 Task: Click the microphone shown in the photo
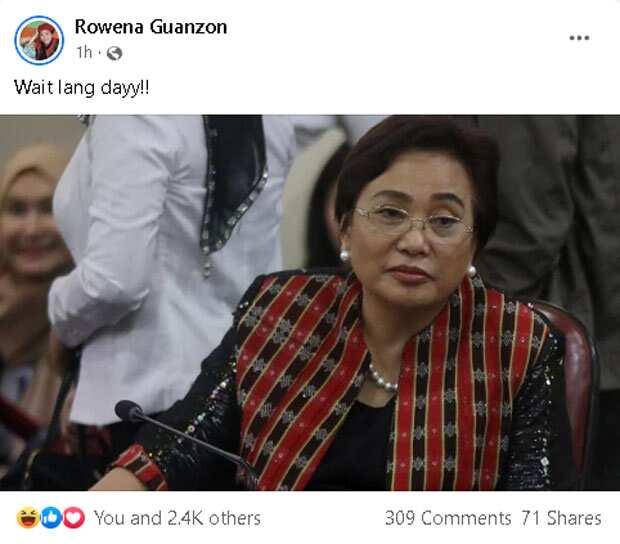(182, 439)
